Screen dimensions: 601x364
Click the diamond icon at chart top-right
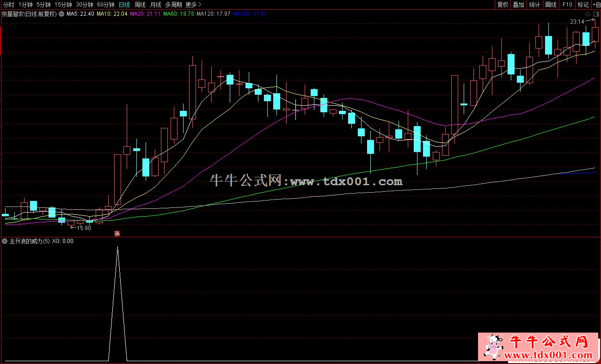tap(588, 14)
